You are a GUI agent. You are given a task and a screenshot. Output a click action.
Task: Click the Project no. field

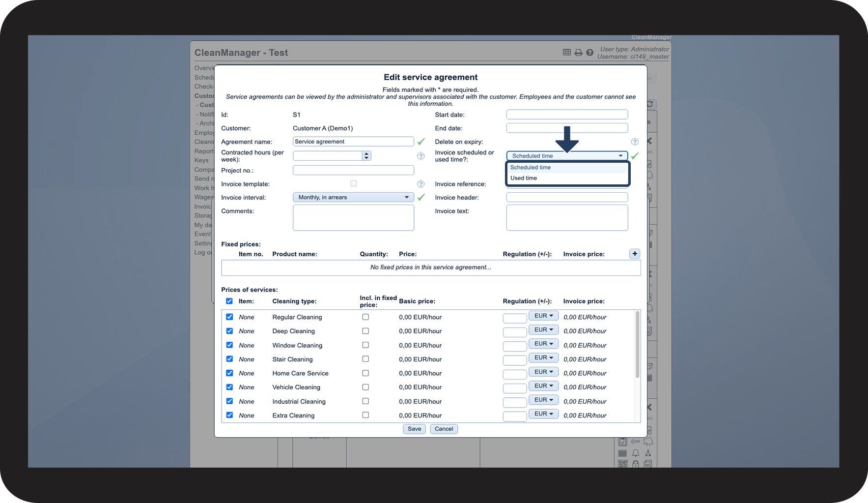pos(353,170)
